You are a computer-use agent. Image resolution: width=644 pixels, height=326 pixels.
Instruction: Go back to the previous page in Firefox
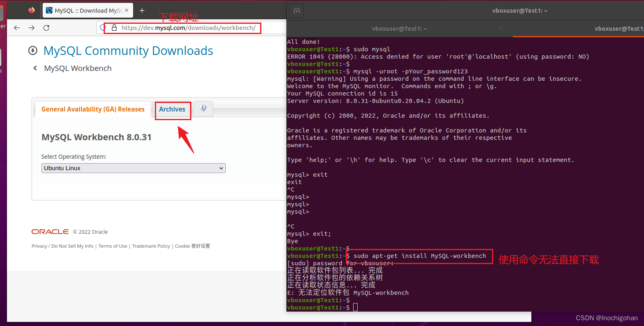point(17,28)
